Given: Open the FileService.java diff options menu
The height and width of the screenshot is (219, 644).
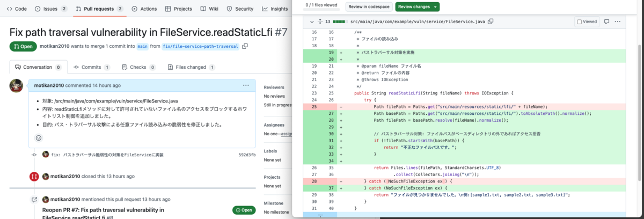Looking at the screenshot, I should pyautogui.click(x=618, y=22).
